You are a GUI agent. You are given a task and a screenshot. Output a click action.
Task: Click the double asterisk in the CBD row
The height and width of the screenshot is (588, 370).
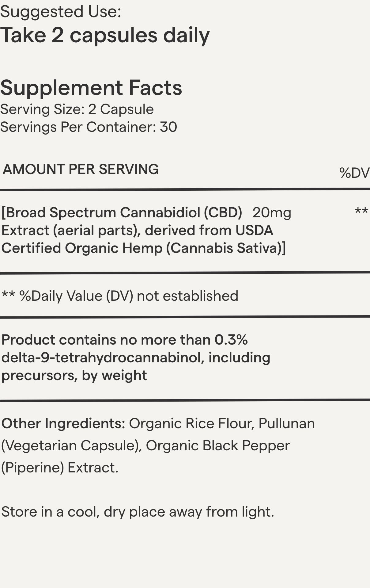tap(361, 212)
